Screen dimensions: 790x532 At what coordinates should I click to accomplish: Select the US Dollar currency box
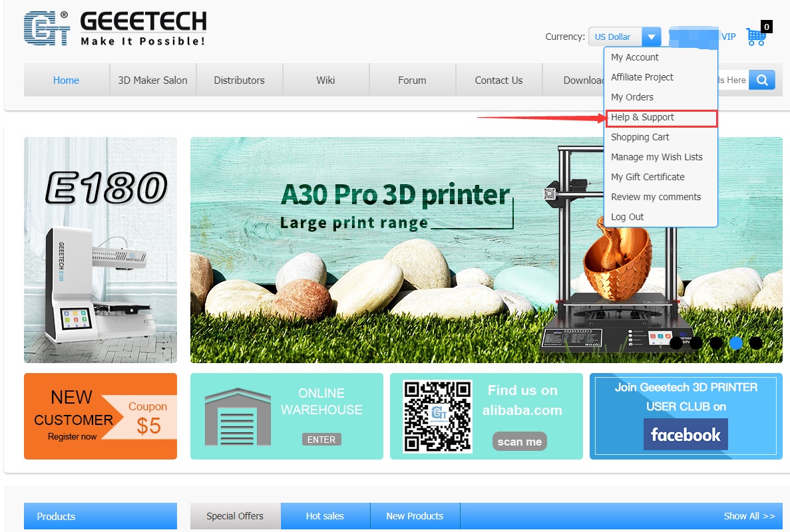pos(615,37)
